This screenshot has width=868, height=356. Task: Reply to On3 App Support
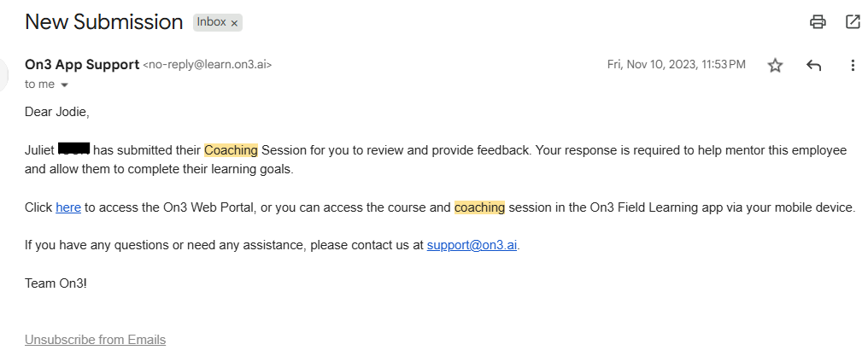813,66
